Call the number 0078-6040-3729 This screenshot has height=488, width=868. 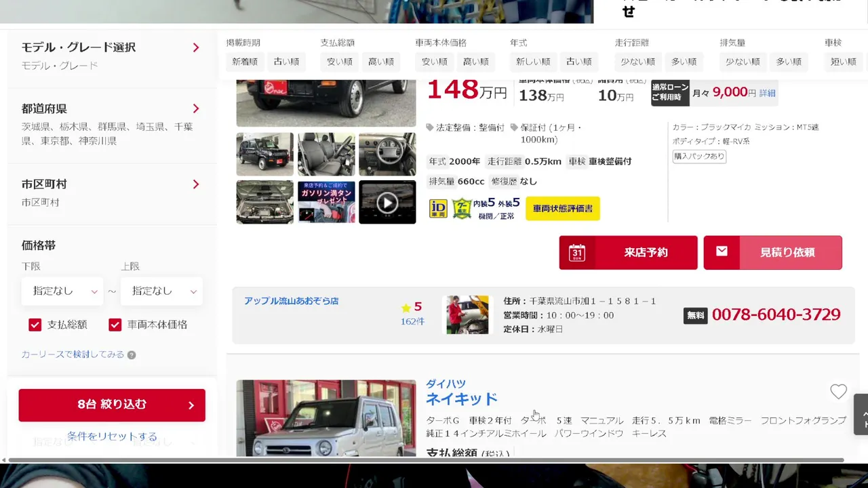pos(776,314)
